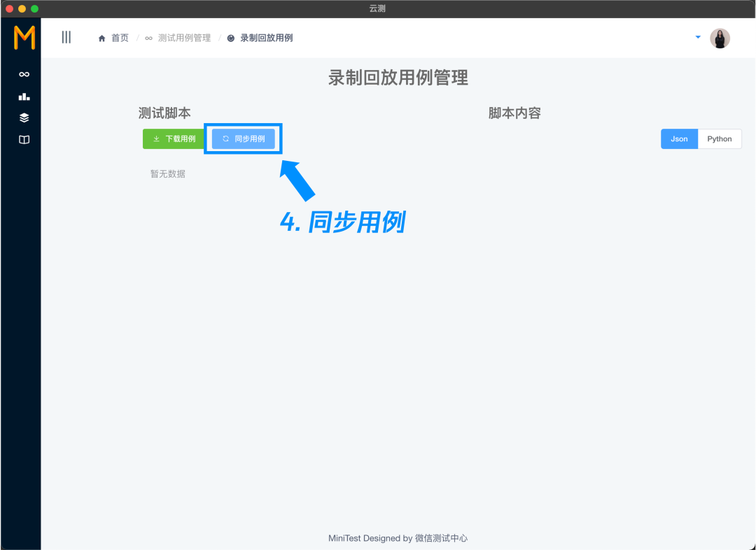Open the bar chart sidebar icon

click(x=24, y=97)
